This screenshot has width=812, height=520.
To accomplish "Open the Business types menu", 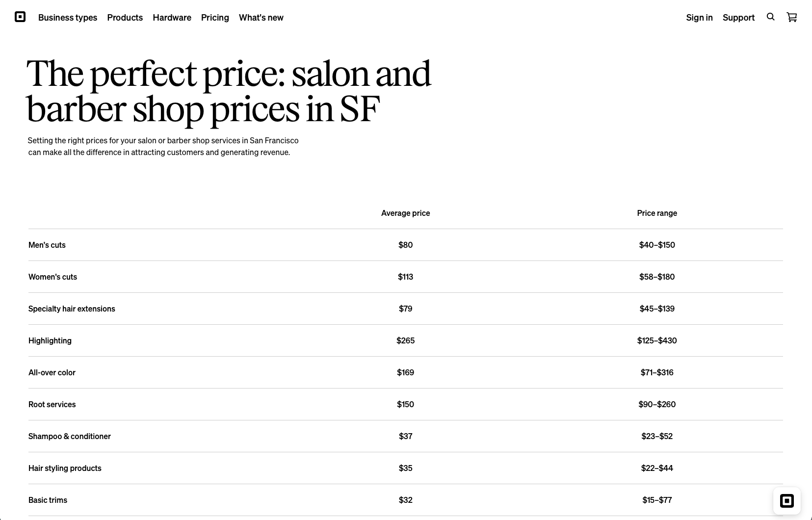I will [67, 18].
